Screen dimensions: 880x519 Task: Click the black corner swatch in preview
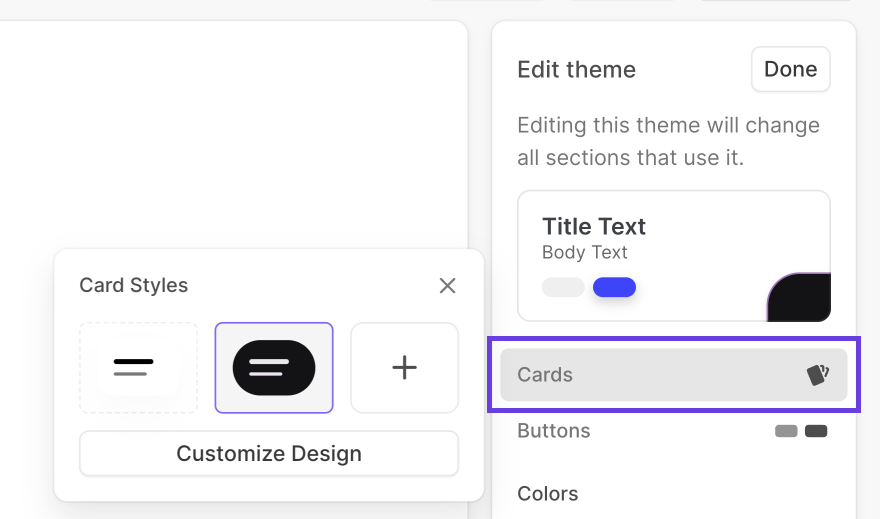pyautogui.click(x=802, y=299)
